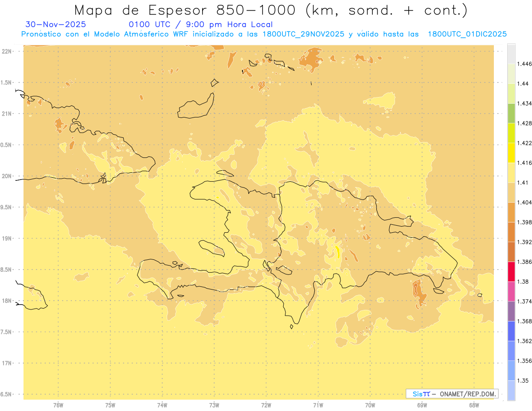Click the '70W' longitude label
Viewport: 532px width, 411px height.
pyautogui.click(x=370, y=405)
